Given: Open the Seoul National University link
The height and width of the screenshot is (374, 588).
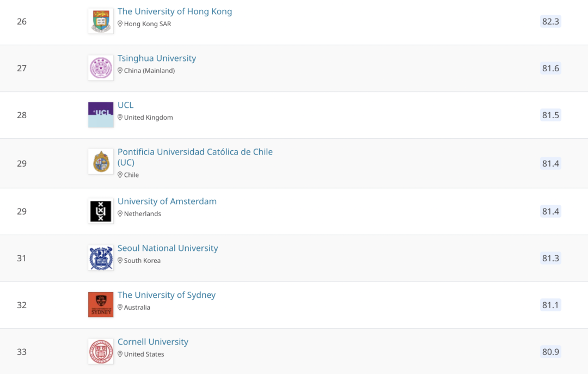Looking at the screenshot, I should click(168, 248).
